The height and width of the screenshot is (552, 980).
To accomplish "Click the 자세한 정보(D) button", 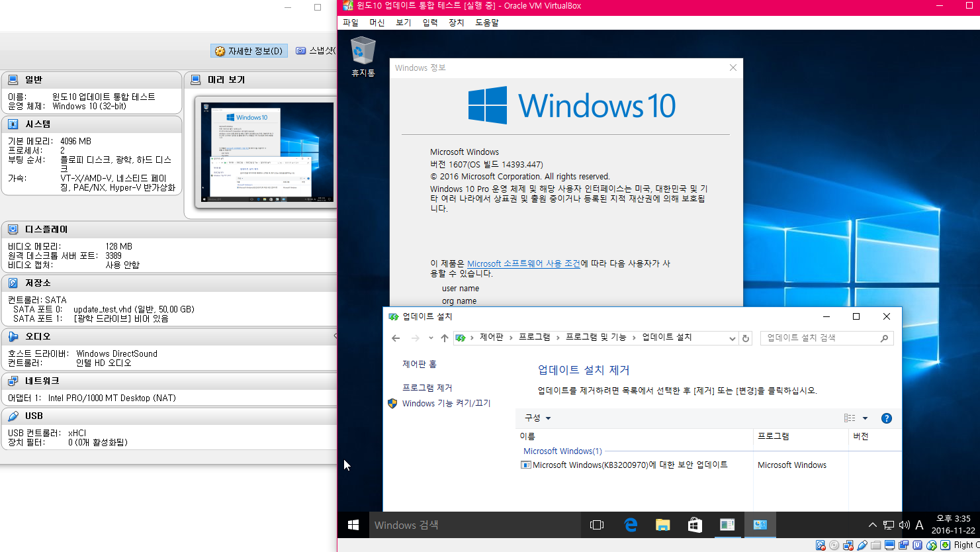I will click(x=249, y=51).
